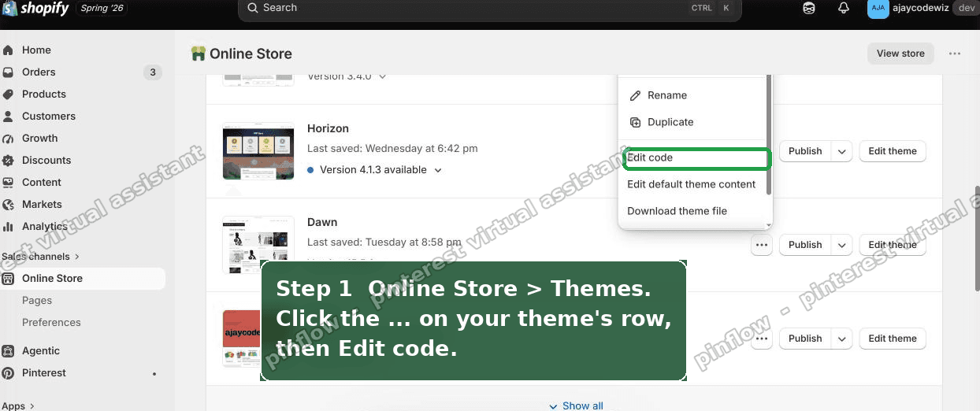Screen dimensions: 980x411
Task: Click Edit theme in the last row
Action: [893, 339]
